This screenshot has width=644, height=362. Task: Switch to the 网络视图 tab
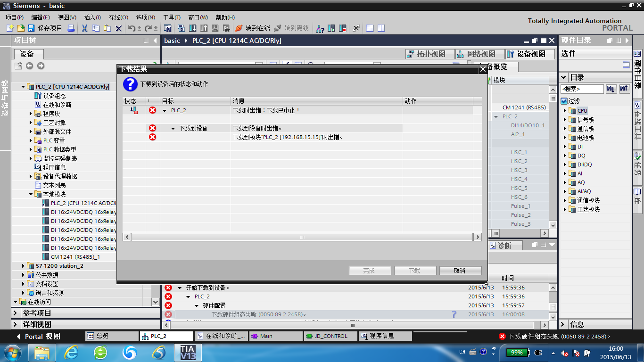[x=479, y=54]
